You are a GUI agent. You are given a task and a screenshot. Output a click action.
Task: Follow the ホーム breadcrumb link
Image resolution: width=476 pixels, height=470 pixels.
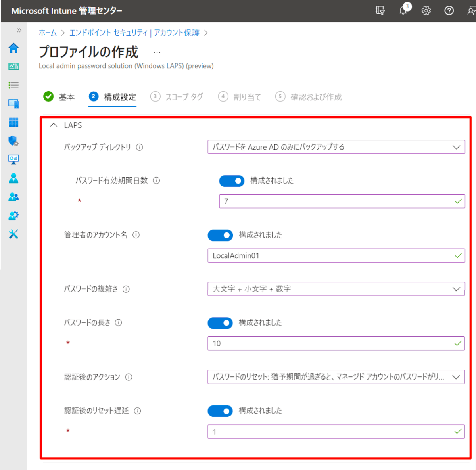click(48, 33)
